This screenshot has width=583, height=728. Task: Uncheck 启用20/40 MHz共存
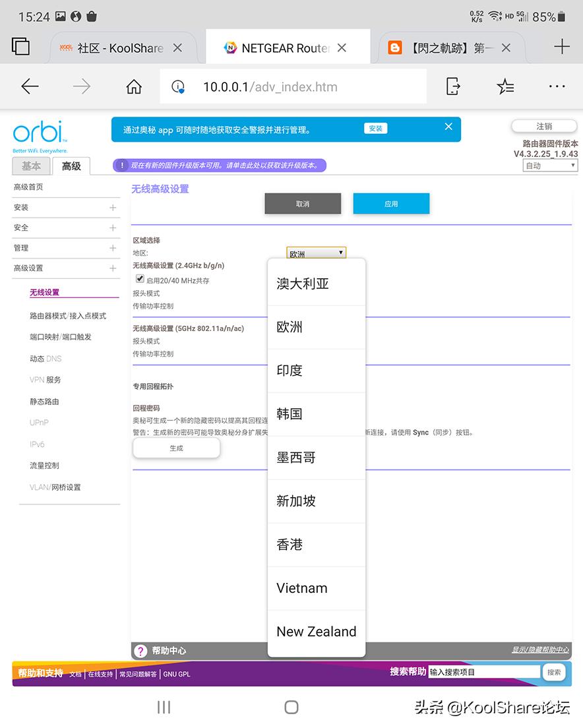coord(140,278)
